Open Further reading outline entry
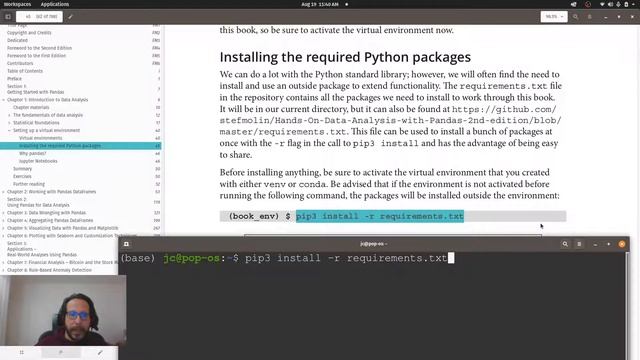This screenshot has width=640, height=360. coord(29,184)
